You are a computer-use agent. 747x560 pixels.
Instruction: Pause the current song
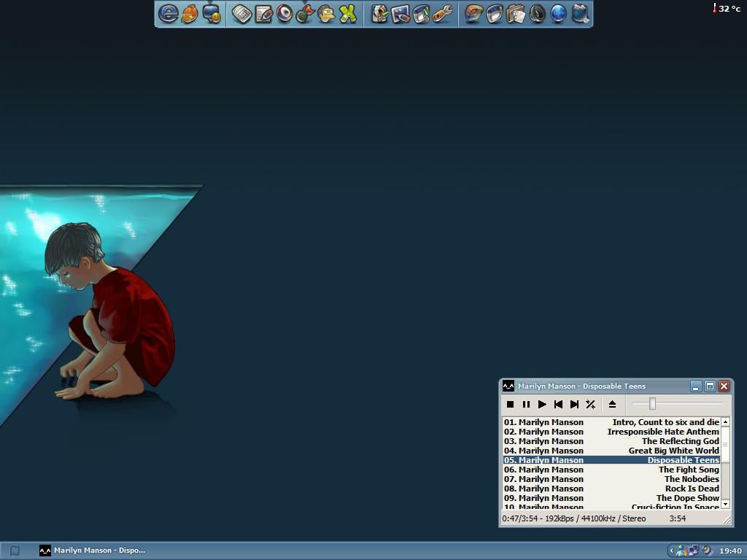point(526,404)
